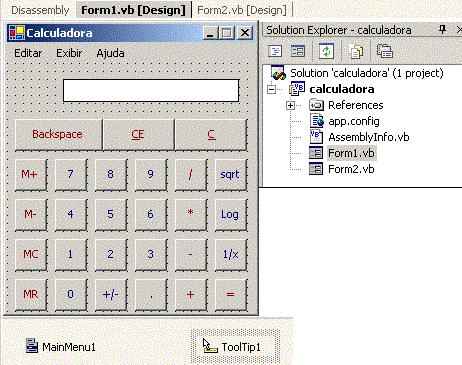Click the M- button
462x365 pixels.
[x=31, y=215]
